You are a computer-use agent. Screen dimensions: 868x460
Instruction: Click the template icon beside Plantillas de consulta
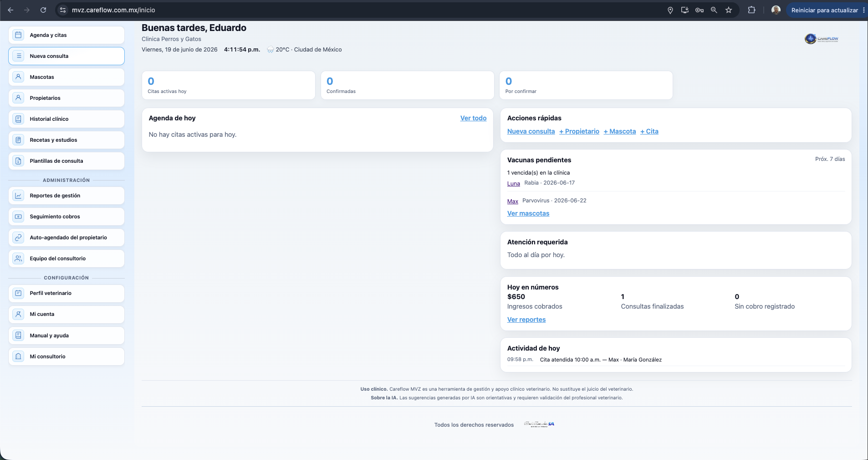click(x=18, y=161)
